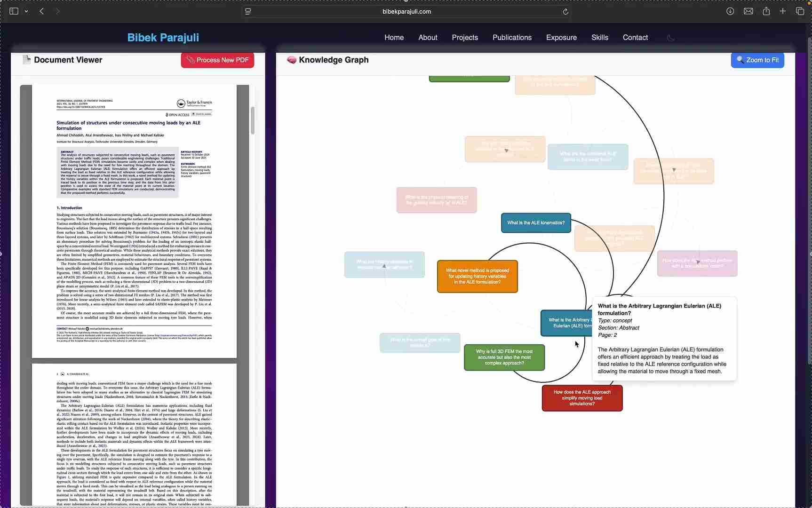Click the Process New PDF button
This screenshot has width=812, height=508.
pos(217,60)
